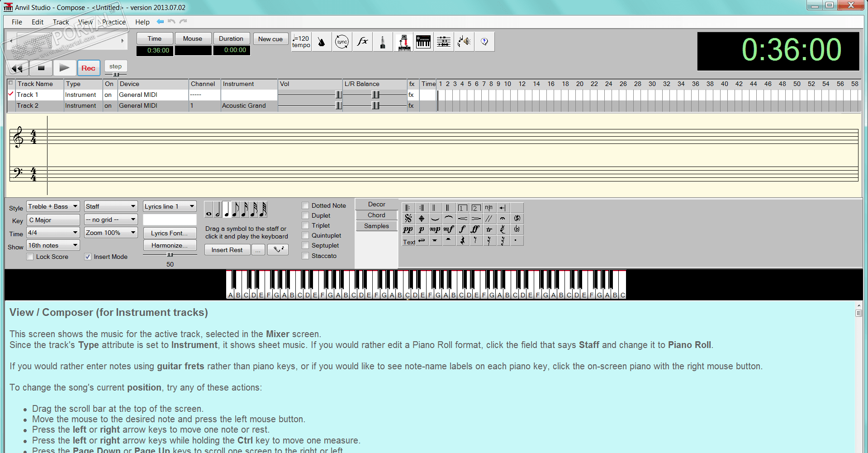Screen dimensions: 868x453
Task: Select the fermata decoration symbol
Action: click(x=503, y=219)
